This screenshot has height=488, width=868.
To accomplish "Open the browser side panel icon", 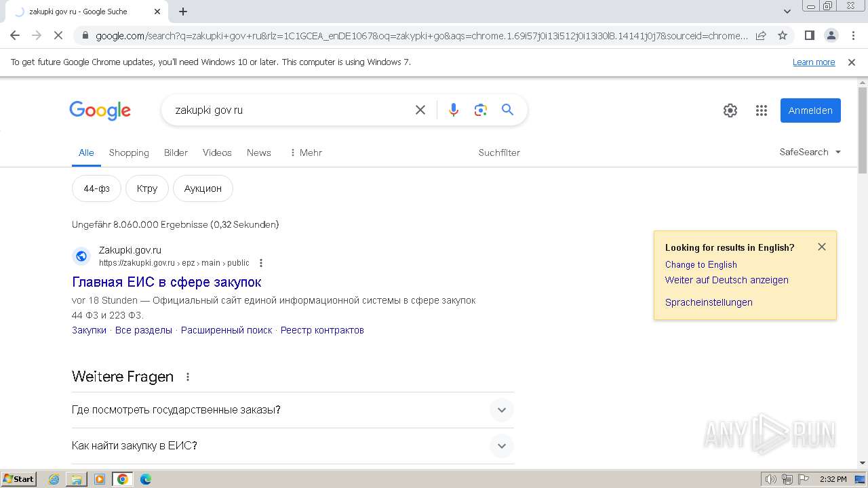I will click(809, 35).
